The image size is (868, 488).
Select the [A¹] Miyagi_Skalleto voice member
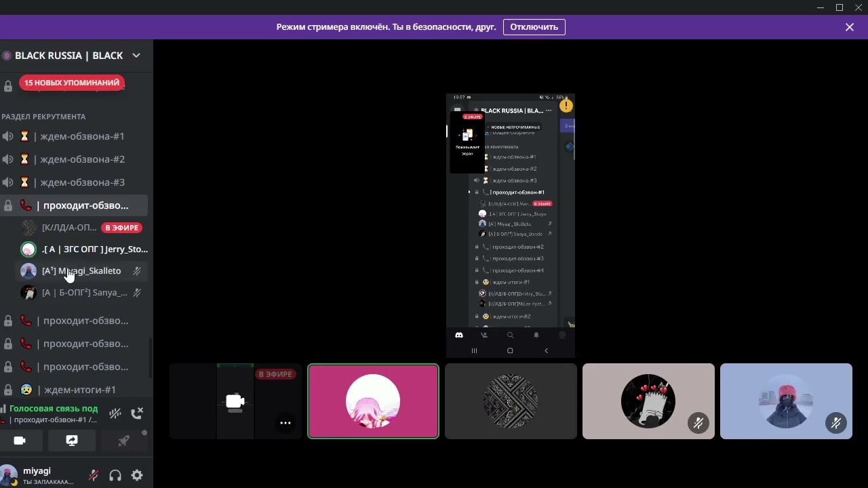(x=81, y=271)
